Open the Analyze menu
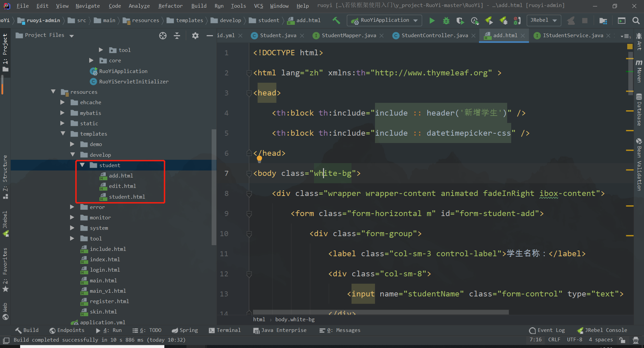This screenshot has height=348, width=644. 139,6
